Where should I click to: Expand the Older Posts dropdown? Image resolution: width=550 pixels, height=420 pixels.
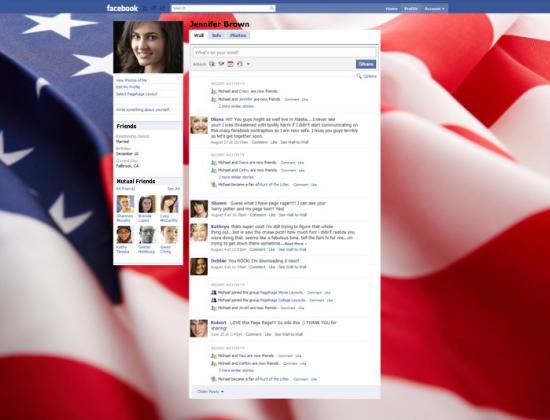[210, 392]
